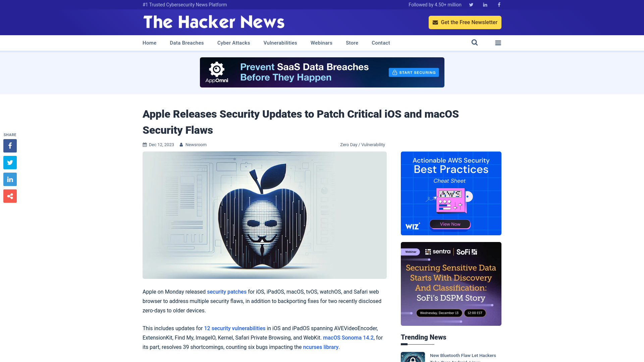
Task: Click the Twitter social icon in header
Action: coord(471,4)
